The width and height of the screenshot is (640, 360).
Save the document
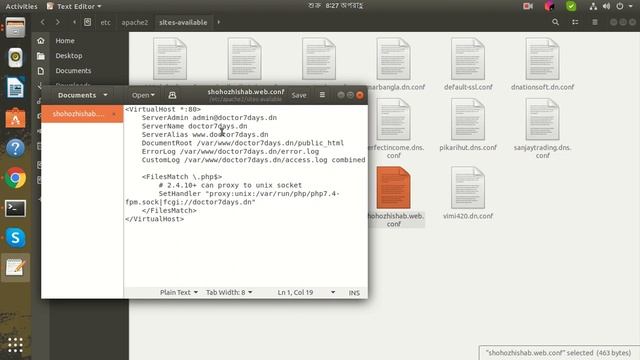click(x=299, y=95)
